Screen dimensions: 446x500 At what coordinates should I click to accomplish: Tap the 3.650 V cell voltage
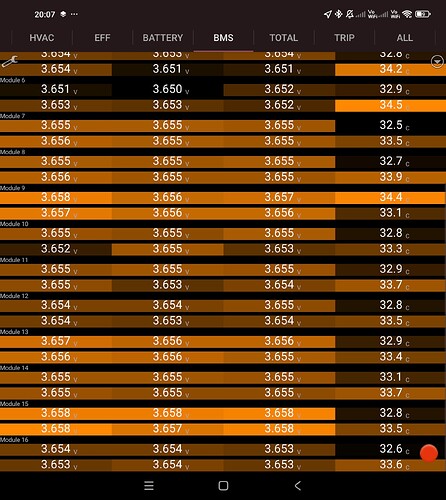click(x=168, y=89)
